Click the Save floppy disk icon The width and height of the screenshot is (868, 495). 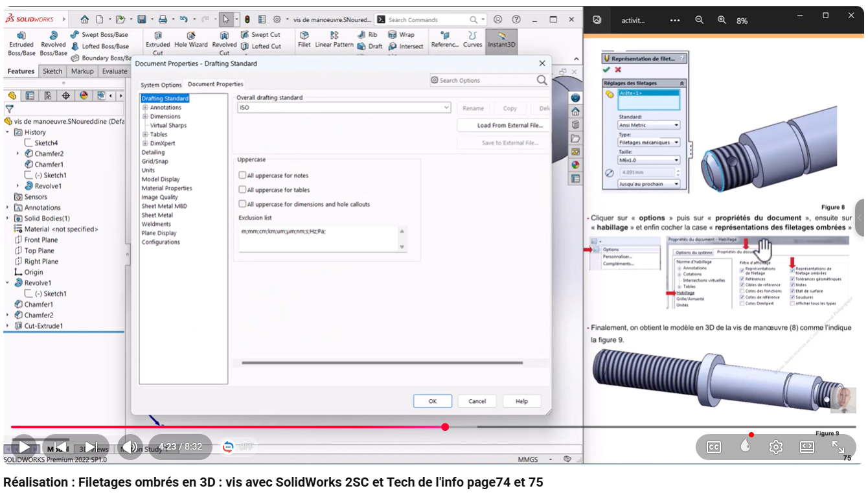(x=142, y=19)
